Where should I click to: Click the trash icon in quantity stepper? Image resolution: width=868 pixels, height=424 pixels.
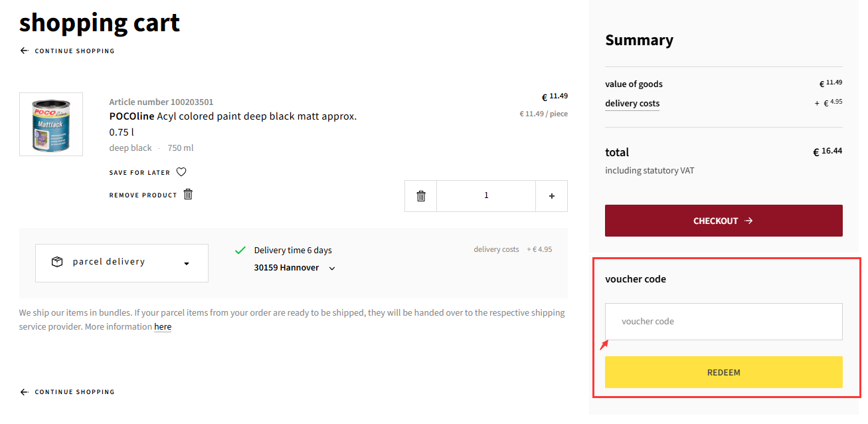pos(421,196)
